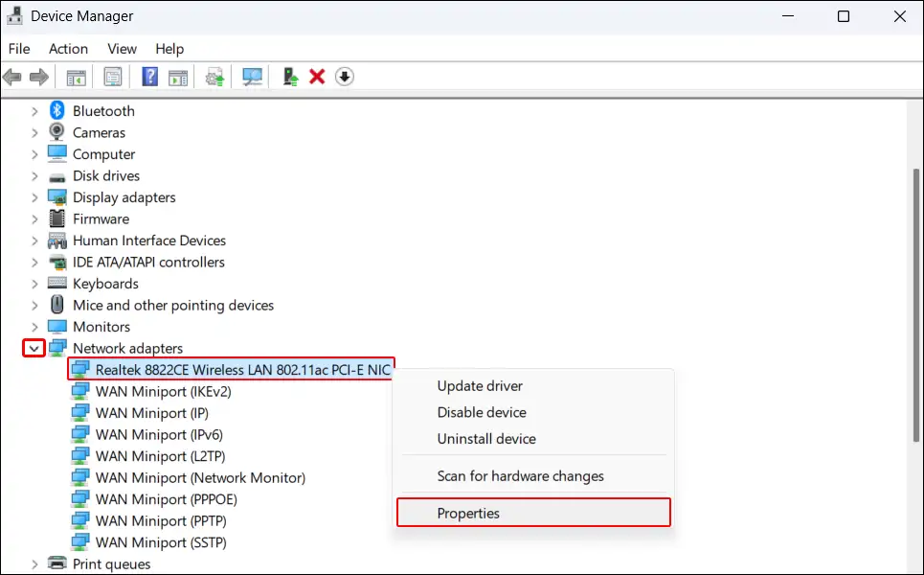Collapse the Network adapters chevron
The image size is (924, 575).
coord(34,349)
